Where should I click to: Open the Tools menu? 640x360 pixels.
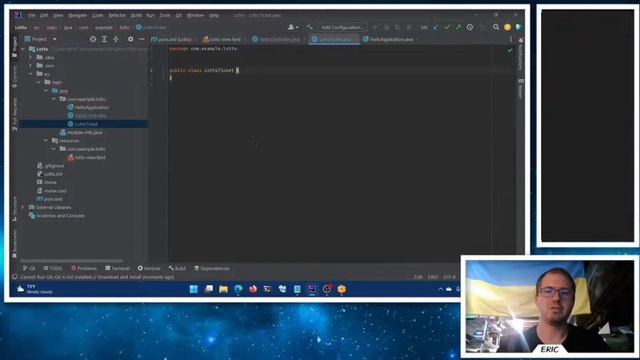tap(164, 15)
